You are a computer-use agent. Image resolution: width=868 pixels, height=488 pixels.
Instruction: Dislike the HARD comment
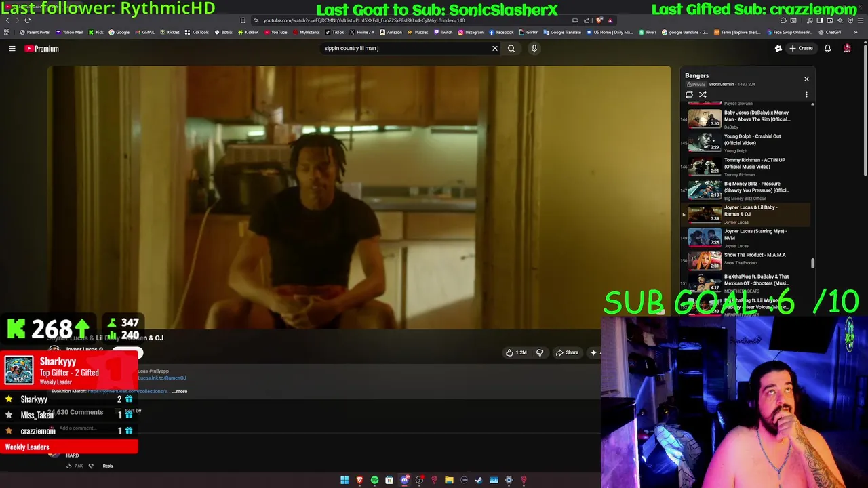click(x=91, y=466)
